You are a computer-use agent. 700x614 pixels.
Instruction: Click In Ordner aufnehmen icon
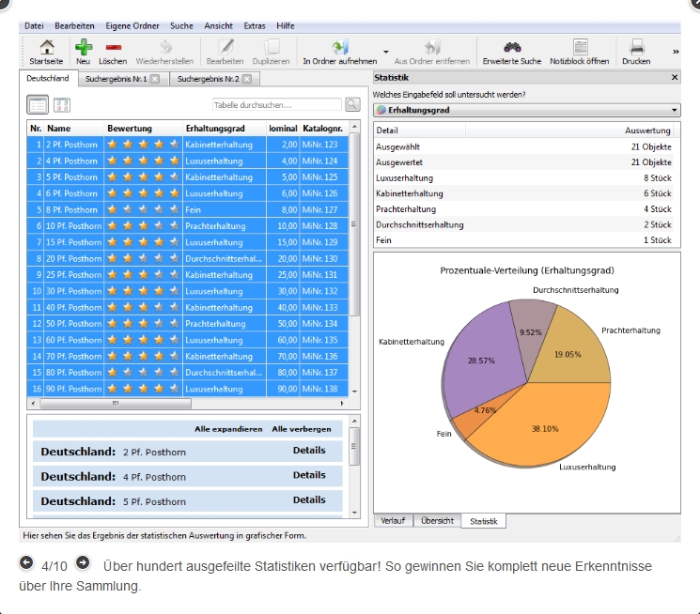coord(339,46)
